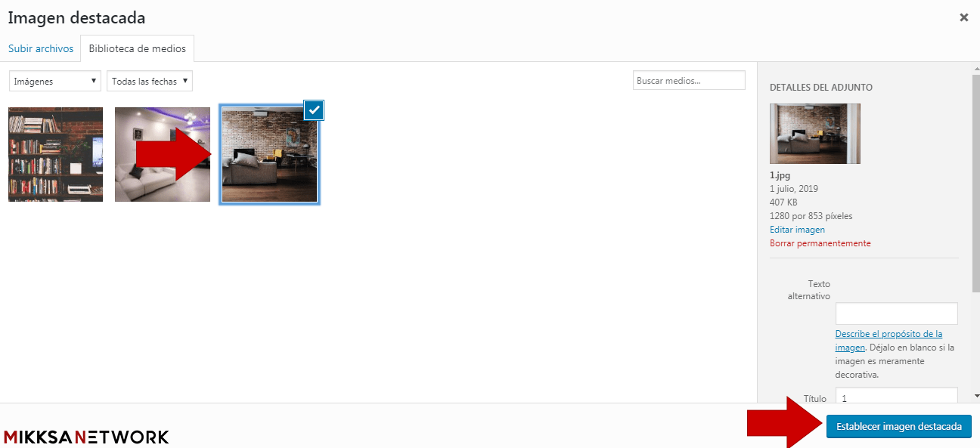This screenshot has width=980, height=448.
Task: Expand the Todas las fechas filter
Action: 149,81
